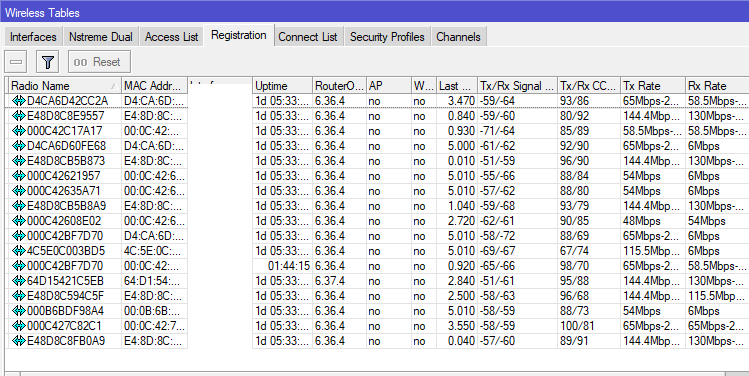The width and height of the screenshot is (749, 376).
Task: Click signal value -51/-59
Action: pyautogui.click(x=497, y=161)
